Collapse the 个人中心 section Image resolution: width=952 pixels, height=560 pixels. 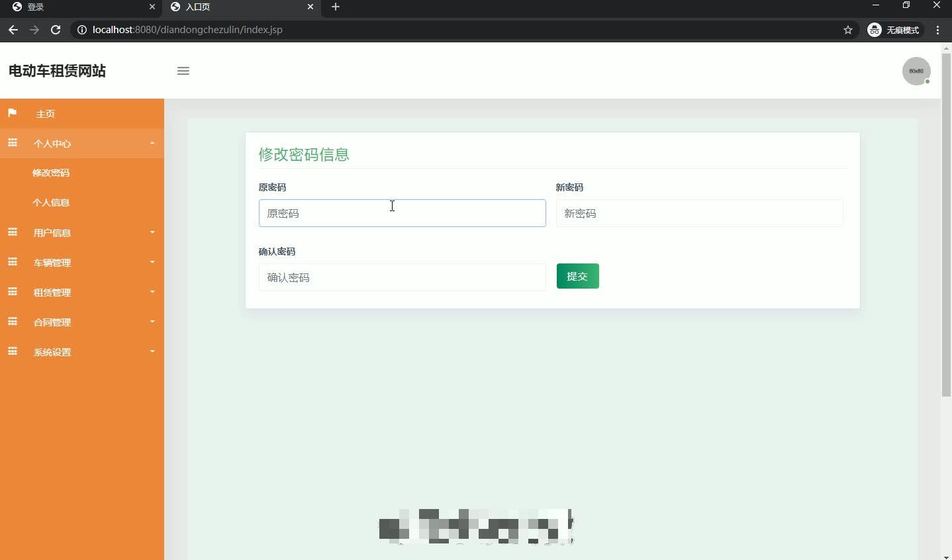coord(152,143)
